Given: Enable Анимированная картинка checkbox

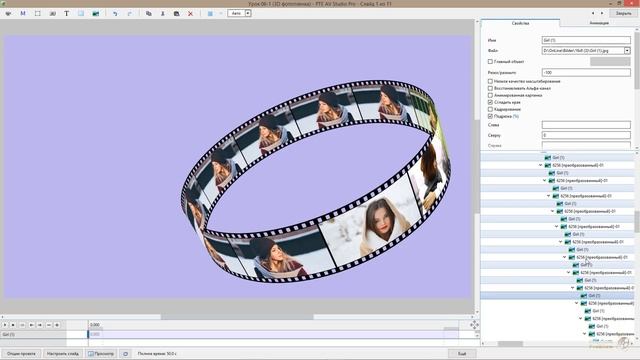Looking at the screenshot, I should 490,95.
